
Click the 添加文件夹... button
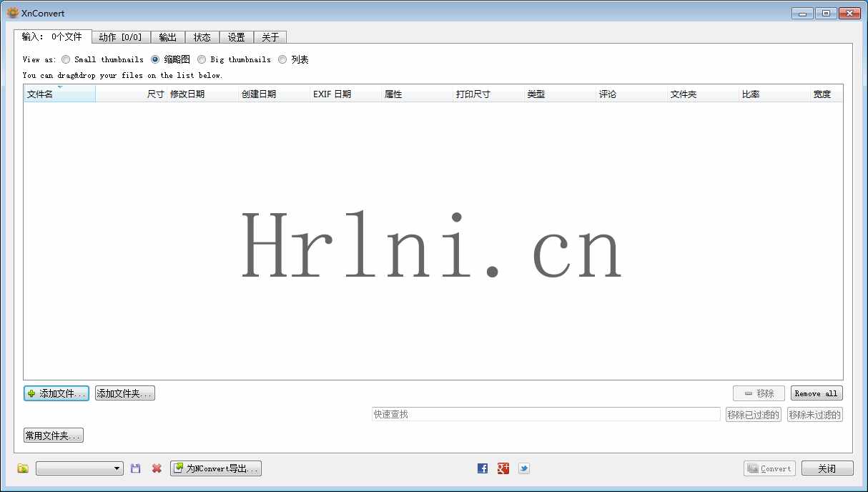tap(125, 393)
